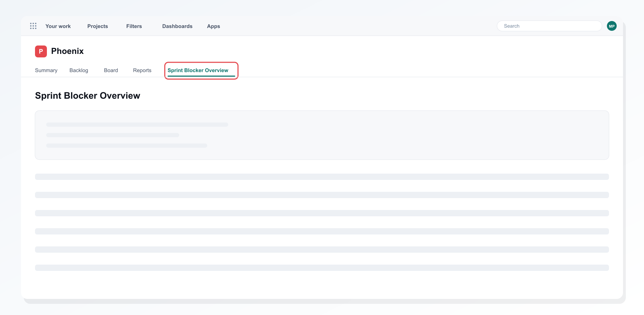Click the MP user avatar
Viewport: 644px width, 315px height.
pos(612,26)
